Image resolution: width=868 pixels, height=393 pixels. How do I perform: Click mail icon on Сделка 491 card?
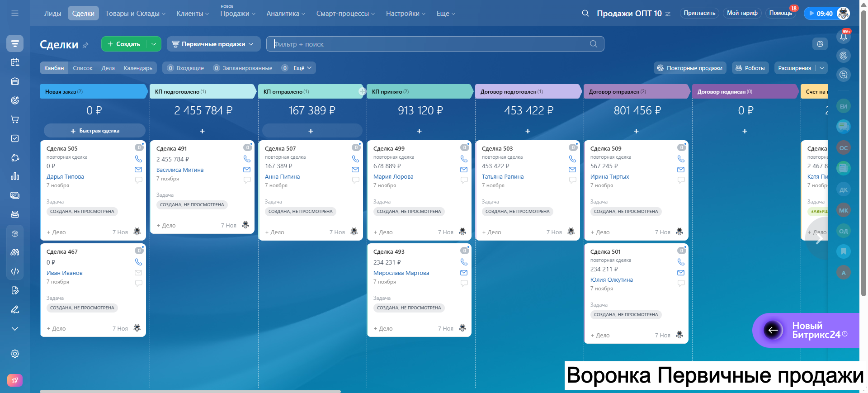[x=247, y=170]
